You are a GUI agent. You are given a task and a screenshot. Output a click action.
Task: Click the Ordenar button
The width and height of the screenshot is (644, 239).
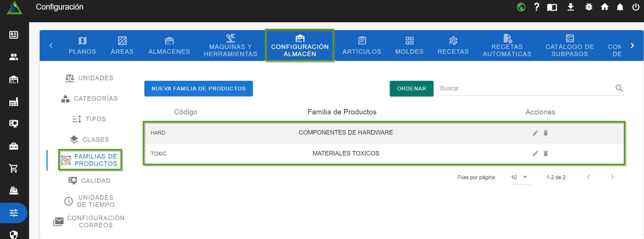coord(411,89)
